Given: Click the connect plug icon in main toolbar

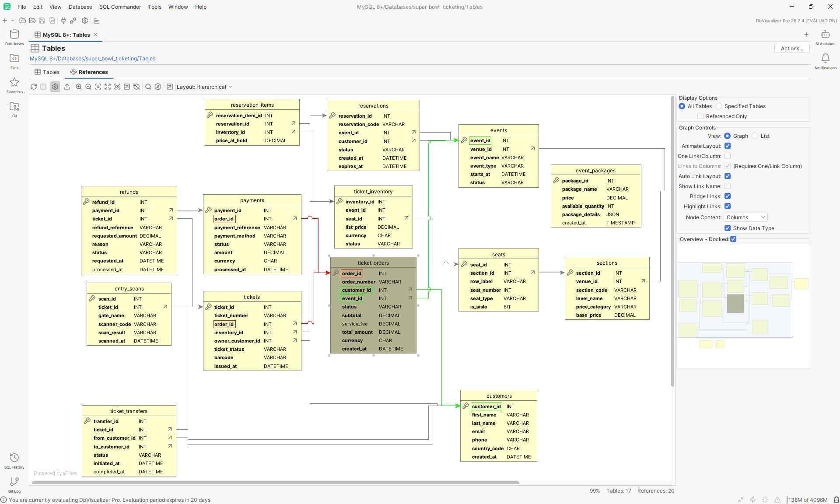Looking at the screenshot, I should point(63,21).
